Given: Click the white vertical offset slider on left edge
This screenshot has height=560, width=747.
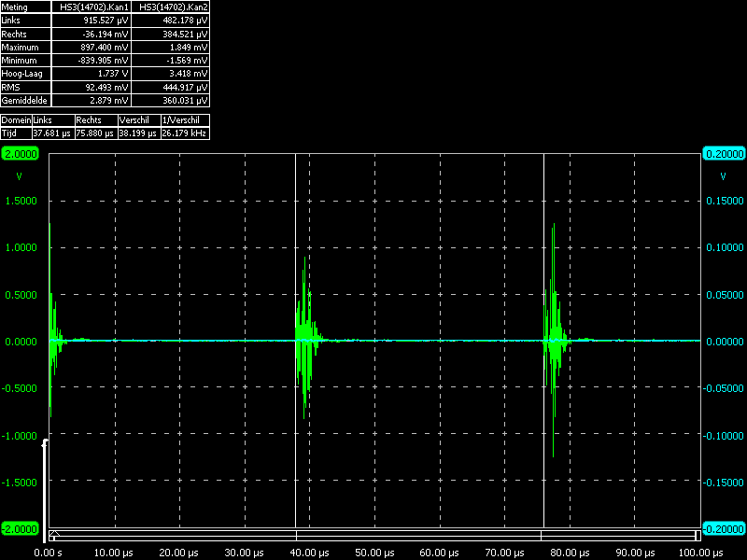Looking at the screenshot, I should coord(45,485).
